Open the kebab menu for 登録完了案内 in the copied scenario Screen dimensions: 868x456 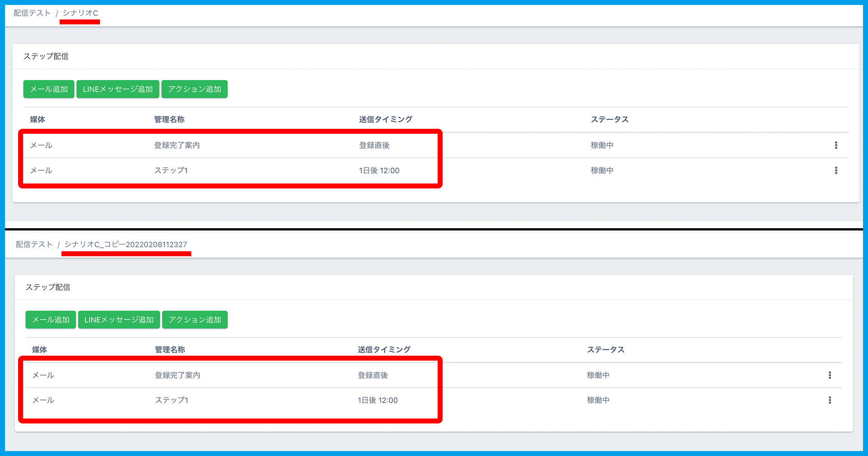point(830,375)
